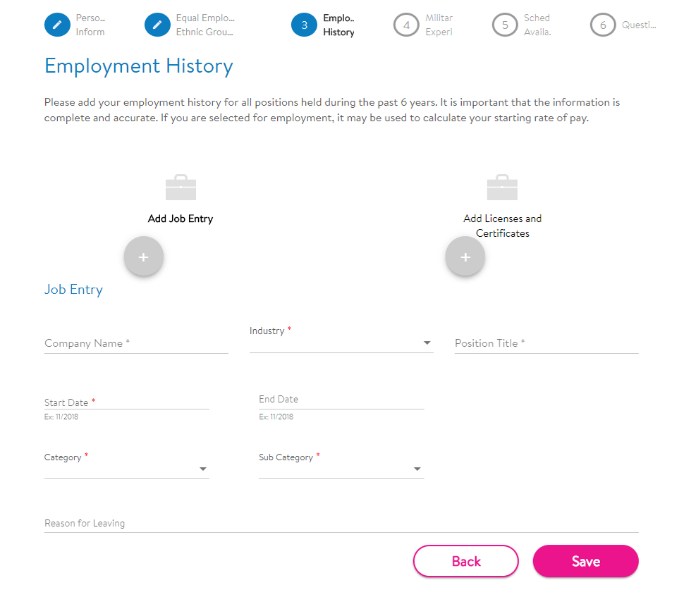Focus the Company Name field
Viewport: 684px width, 616px height.
pyautogui.click(x=136, y=343)
